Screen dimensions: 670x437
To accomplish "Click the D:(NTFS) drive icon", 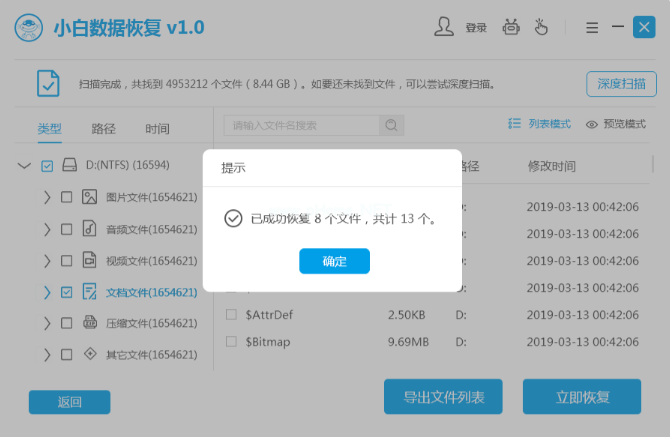I will click(70, 165).
